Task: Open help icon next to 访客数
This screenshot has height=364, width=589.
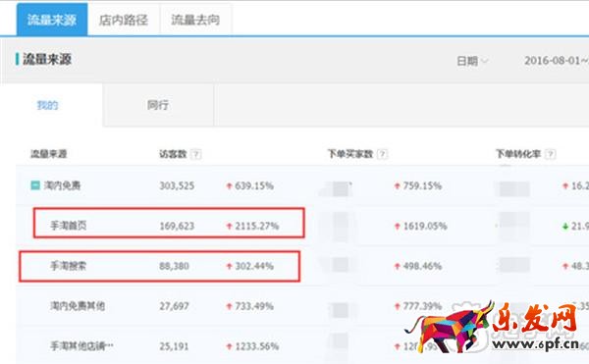Action: click(195, 154)
